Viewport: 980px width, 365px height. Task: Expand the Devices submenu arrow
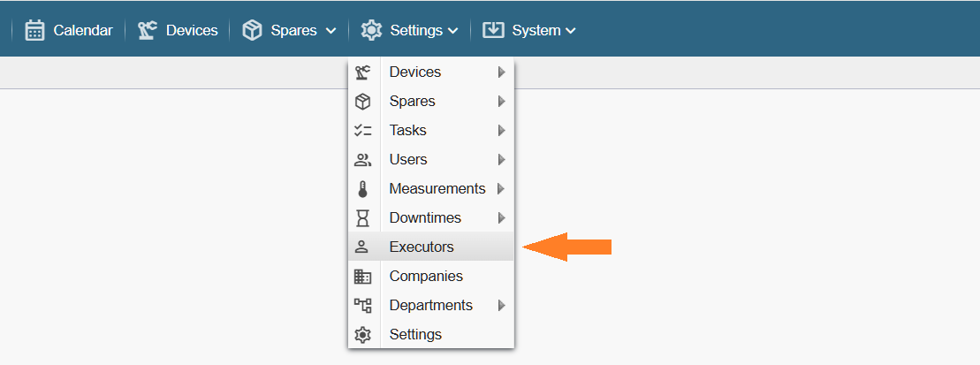[501, 72]
